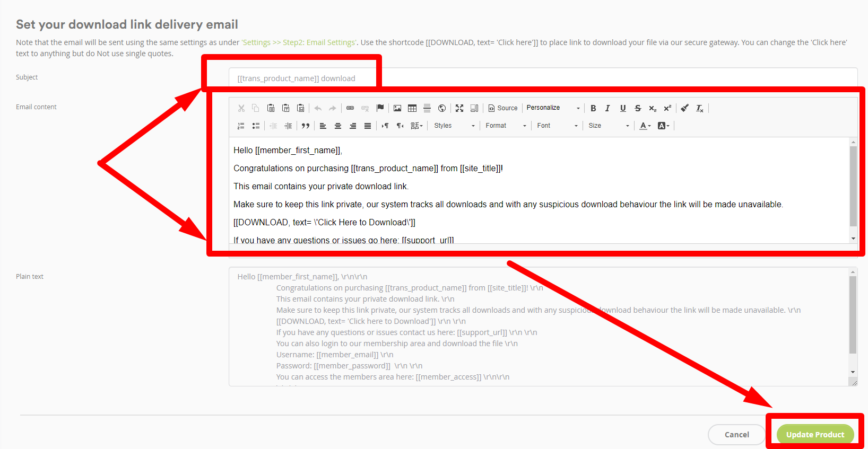
Task: Click the Copy icon in editor toolbar
Action: point(256,108)
